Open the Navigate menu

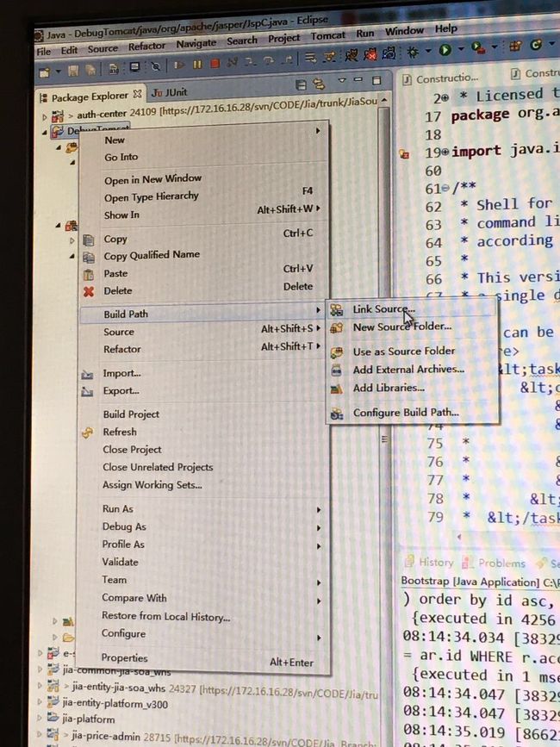click(x=196, y=43)
